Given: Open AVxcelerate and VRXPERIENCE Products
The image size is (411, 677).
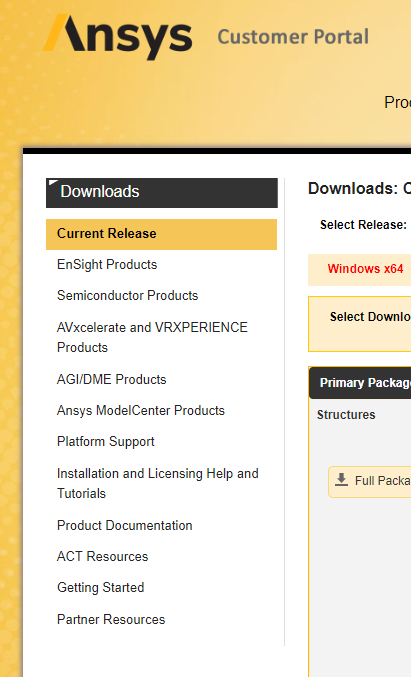Looking at the screenshot, I should point(152,337).
